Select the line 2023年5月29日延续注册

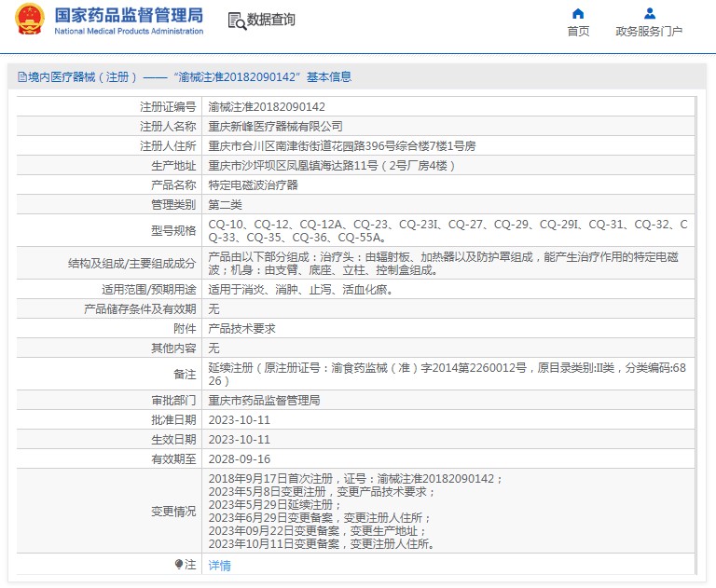(275, 505)
